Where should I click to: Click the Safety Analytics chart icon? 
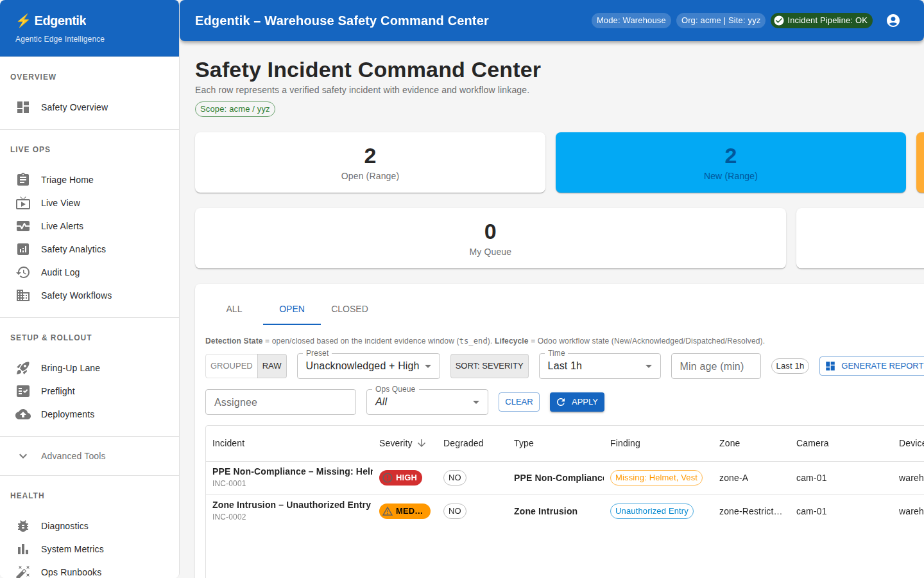click(x=23, y=249)
